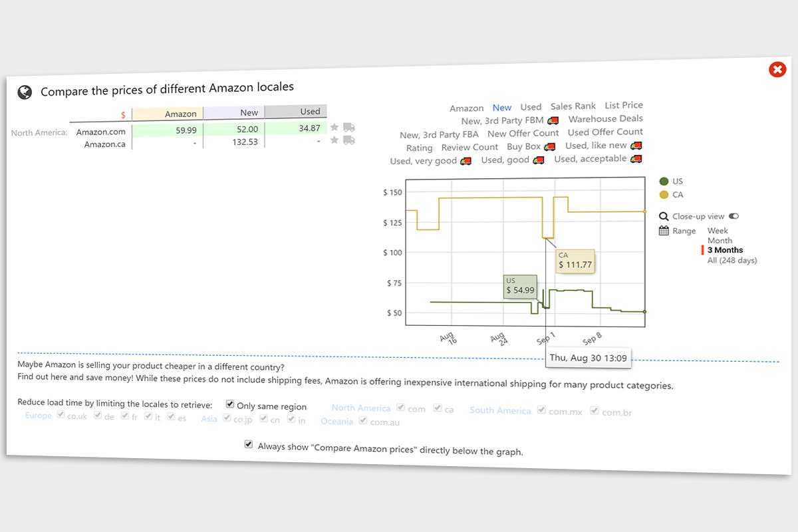Select the Amazon graph series
798x532 pixels.
(466, 108)
